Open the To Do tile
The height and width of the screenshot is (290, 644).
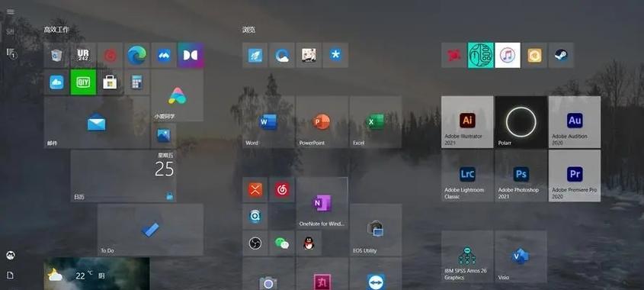click(150, 230)
